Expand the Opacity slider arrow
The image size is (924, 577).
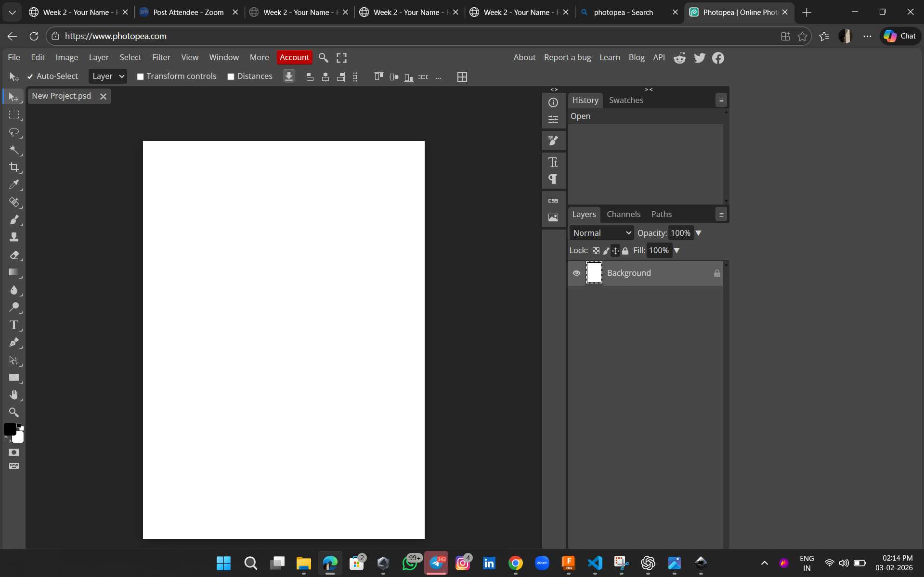698,233
